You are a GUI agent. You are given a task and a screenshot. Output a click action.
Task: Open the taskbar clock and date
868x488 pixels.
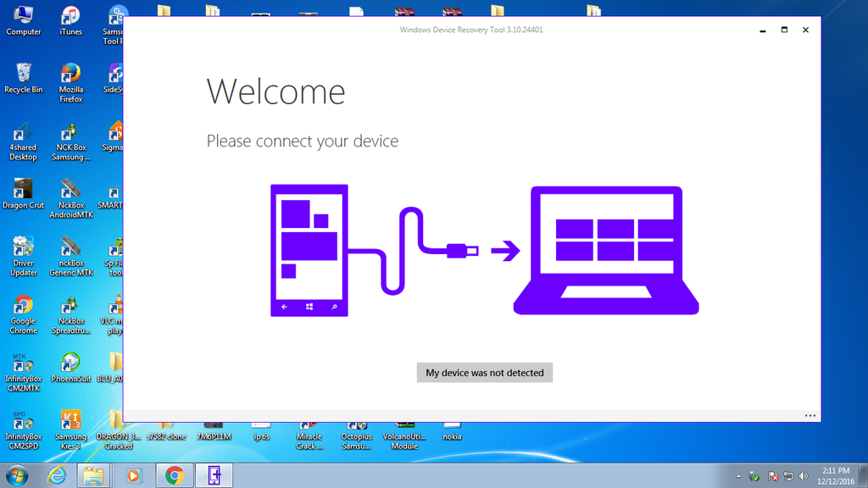[837, 475]
